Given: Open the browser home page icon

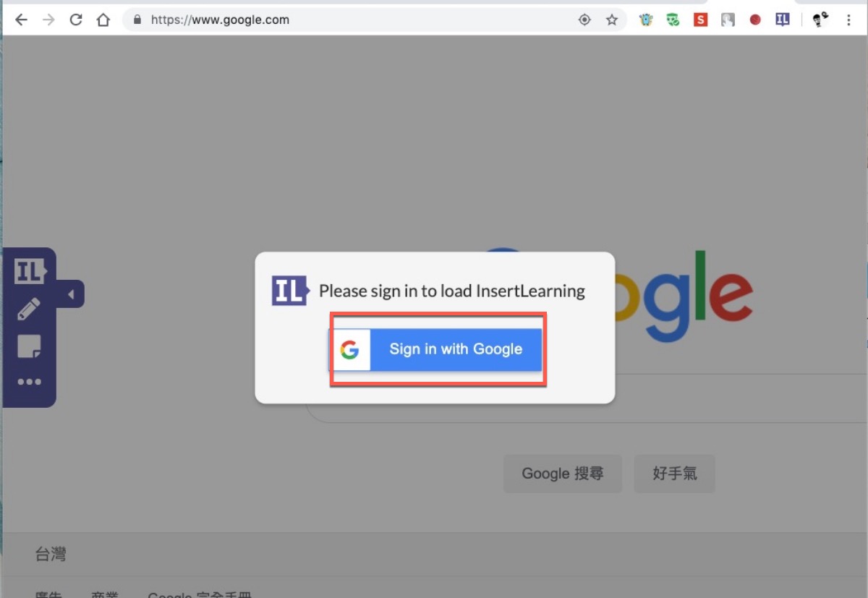Looking at the screenshot, I should pos(103,20).
